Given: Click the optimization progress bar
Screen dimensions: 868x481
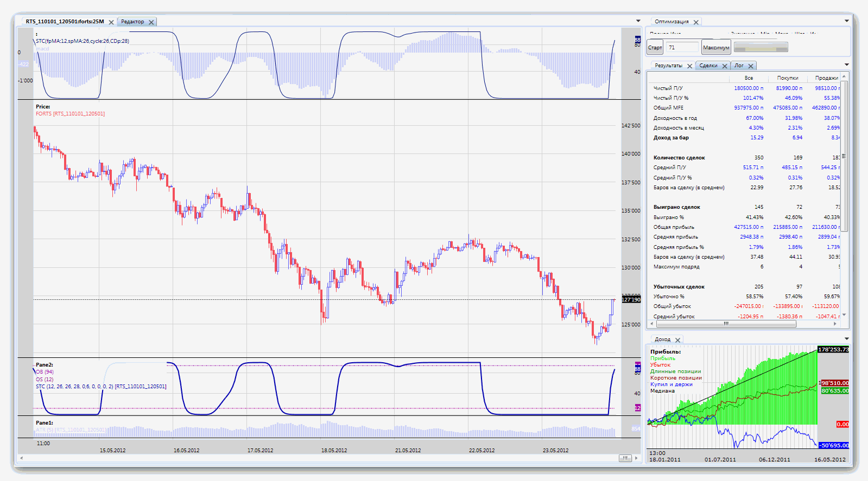Looking at the screenshot, I should (x=761, y=48).
